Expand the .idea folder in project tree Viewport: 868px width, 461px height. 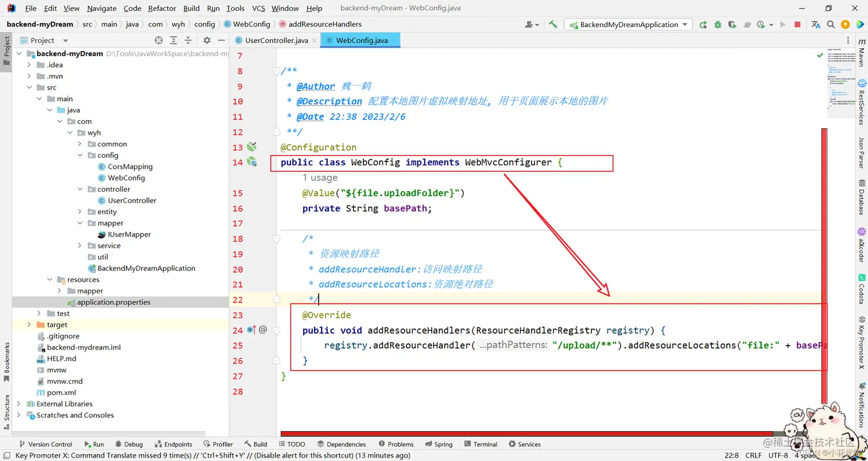point(29,65)
